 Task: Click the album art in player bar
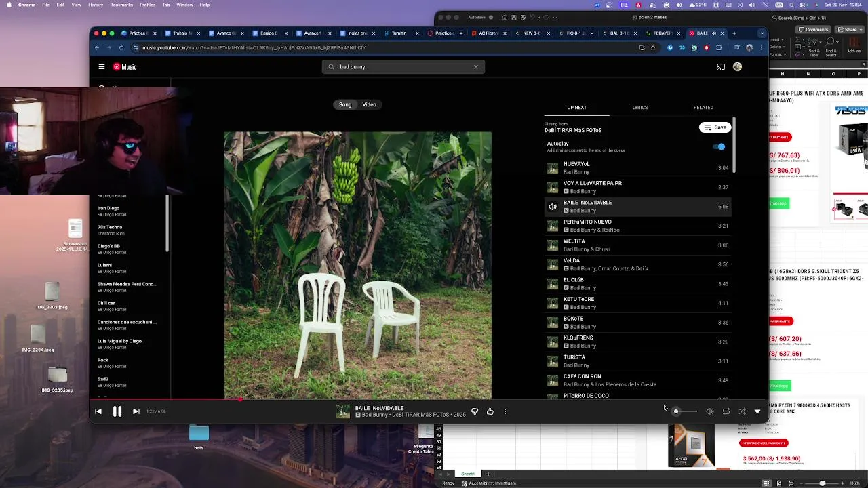coord(343,411)
